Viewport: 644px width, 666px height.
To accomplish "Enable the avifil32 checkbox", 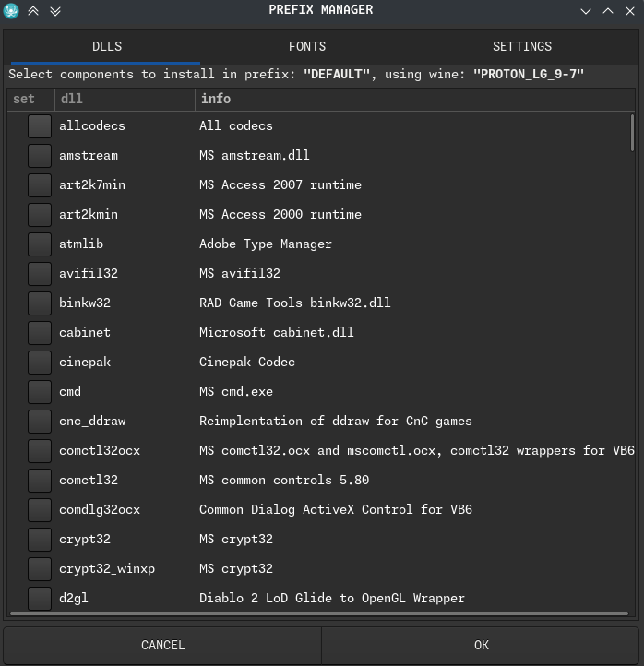I will (x=40, y=274).
